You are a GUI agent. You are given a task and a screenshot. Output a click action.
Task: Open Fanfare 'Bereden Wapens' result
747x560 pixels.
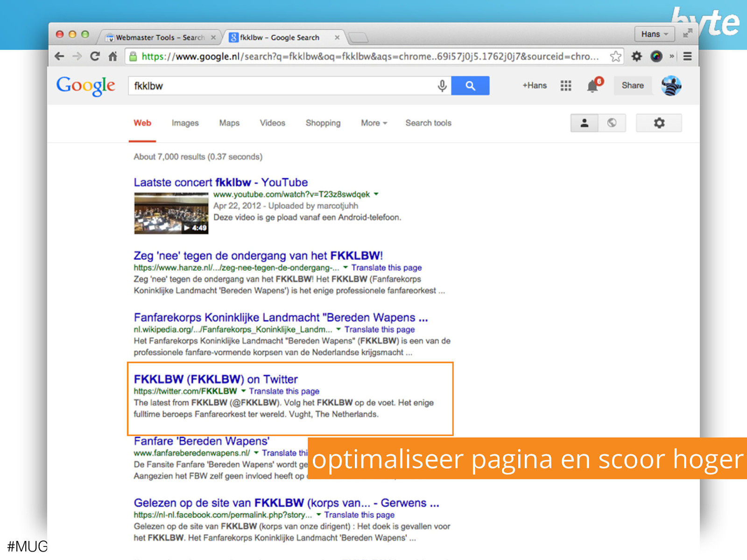(x=202, y=441)
